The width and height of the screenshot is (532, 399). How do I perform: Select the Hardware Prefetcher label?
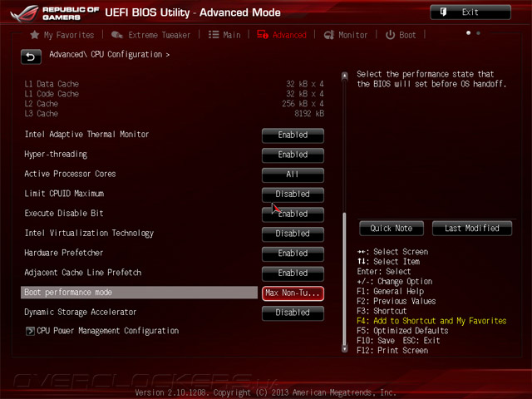point(64,253)
